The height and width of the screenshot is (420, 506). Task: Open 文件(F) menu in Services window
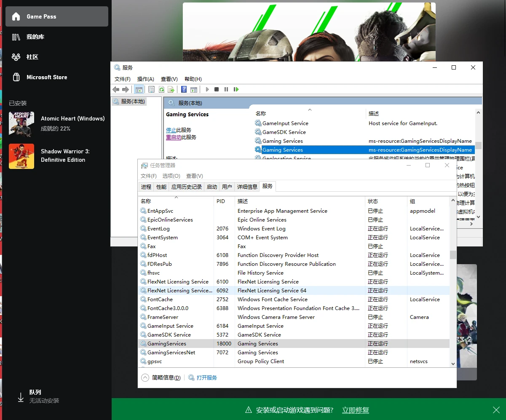123,79
